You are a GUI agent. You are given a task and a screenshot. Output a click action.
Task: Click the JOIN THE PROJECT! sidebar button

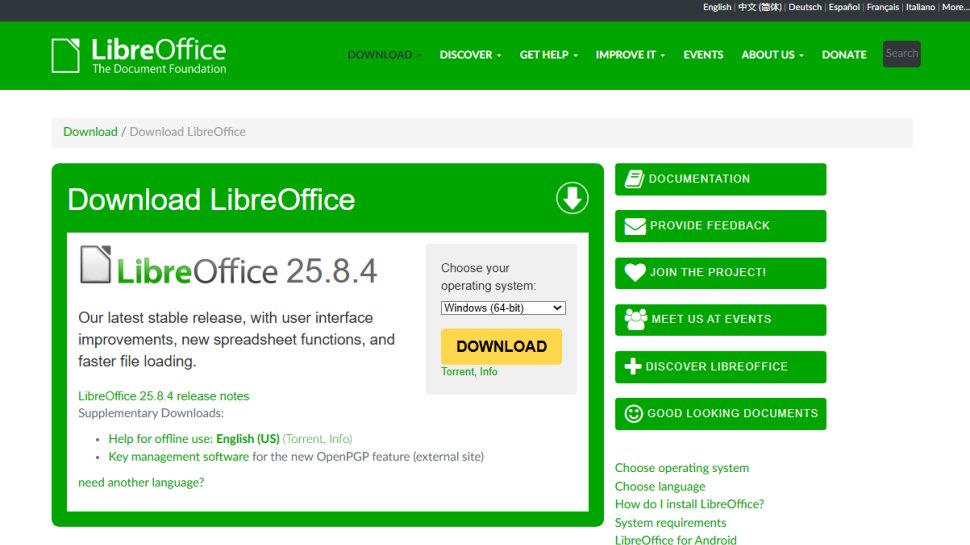720,273
